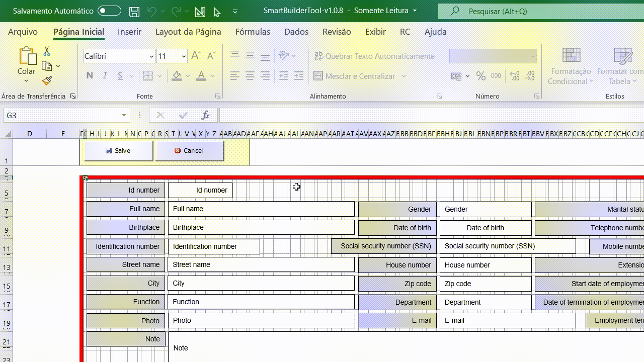This screenshot has height=362, width=644.
Task: Open the Mesclar e Centralizar dropdown arrow
Action: (x=404, y=75)
